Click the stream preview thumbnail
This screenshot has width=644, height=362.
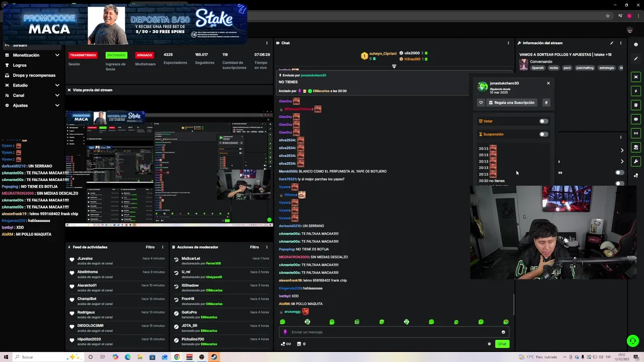pos(169,167)
